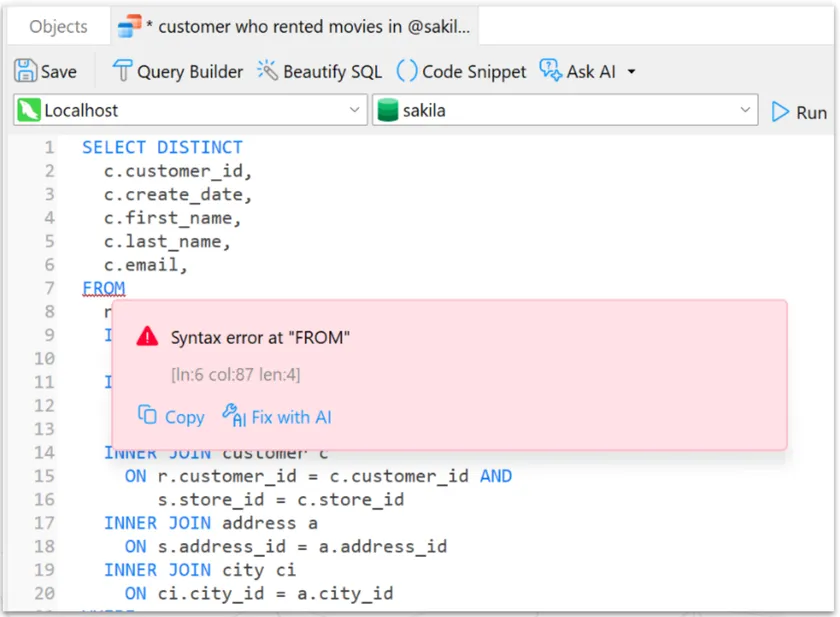Click the Run play triangle icon
840x617 pixels.
point(780,112)
